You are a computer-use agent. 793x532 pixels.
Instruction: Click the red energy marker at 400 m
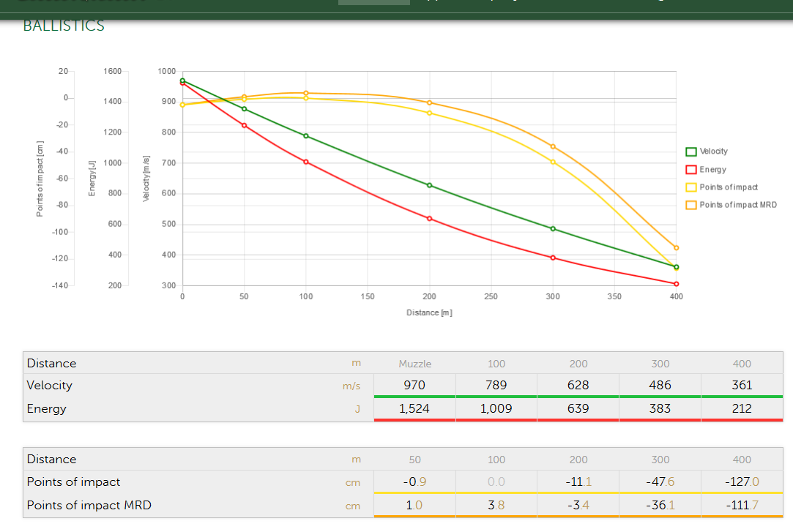[x=676, y=284]
